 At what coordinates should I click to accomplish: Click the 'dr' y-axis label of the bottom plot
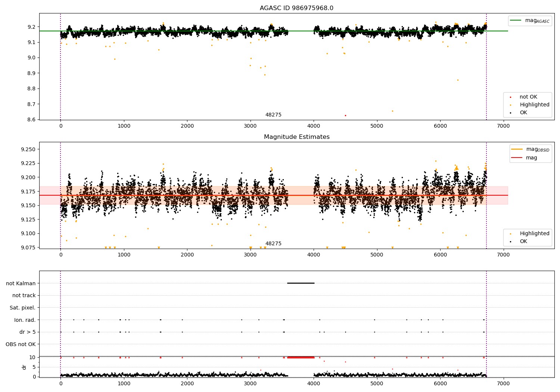(x=24, y=367)
